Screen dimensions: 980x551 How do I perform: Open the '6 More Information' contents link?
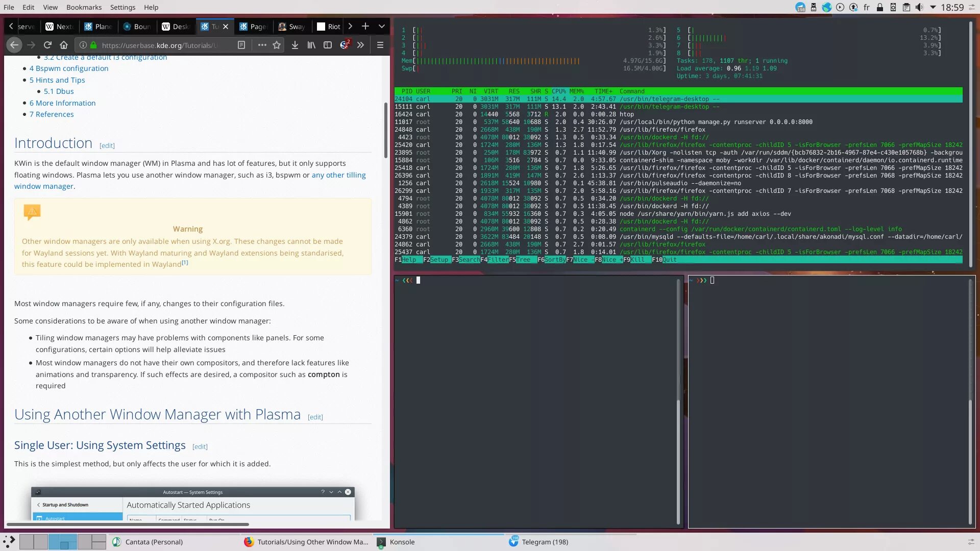(x=62, y=103)
